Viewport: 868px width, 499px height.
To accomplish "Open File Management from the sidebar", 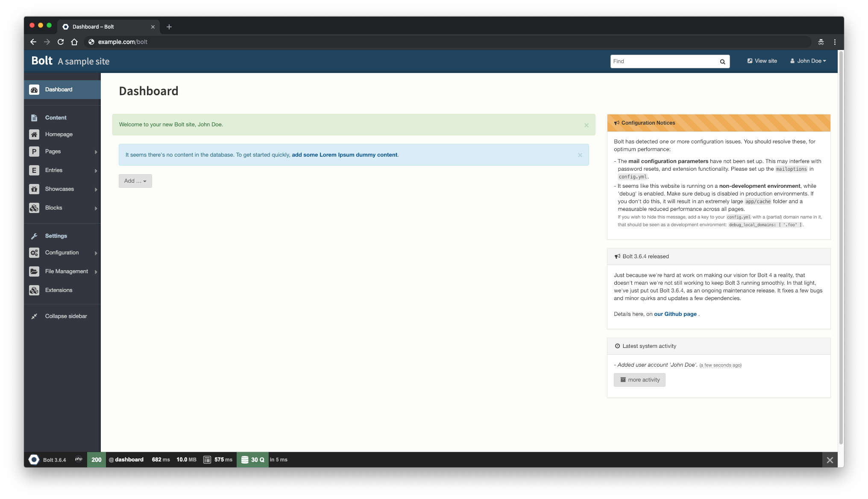I will (x=66, y=271).
